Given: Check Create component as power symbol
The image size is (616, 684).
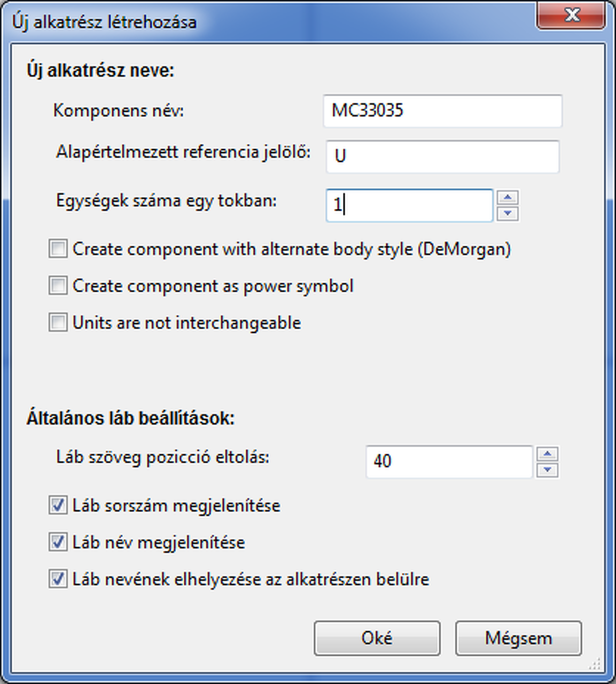Looking at the screenshot, I should point(58,286).
